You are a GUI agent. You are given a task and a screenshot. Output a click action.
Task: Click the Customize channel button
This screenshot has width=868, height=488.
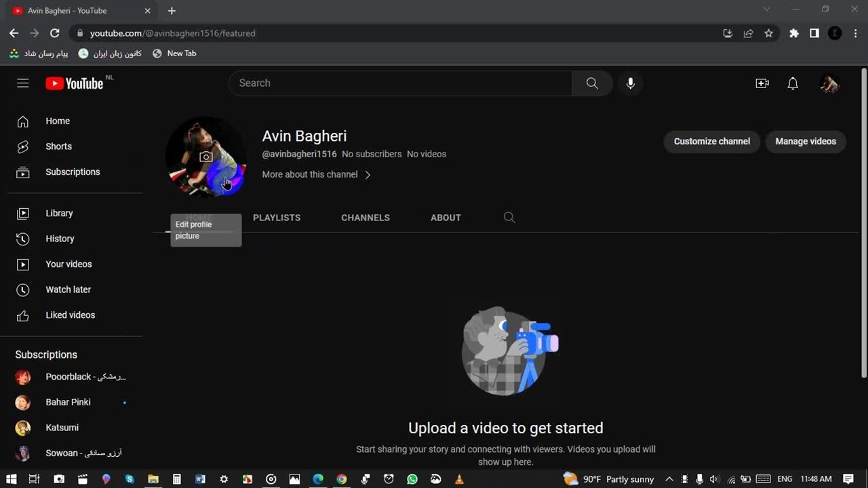711,141
